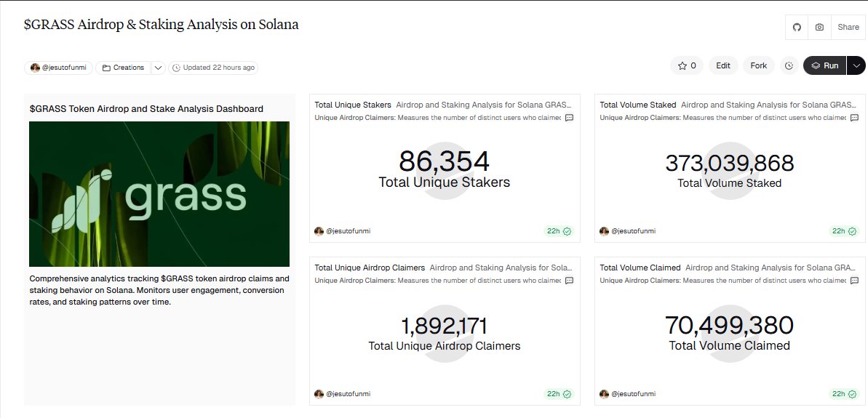Viewport: 868px width, 418px height.
Task: Click the Share button
Action: [x=848, y=27]
